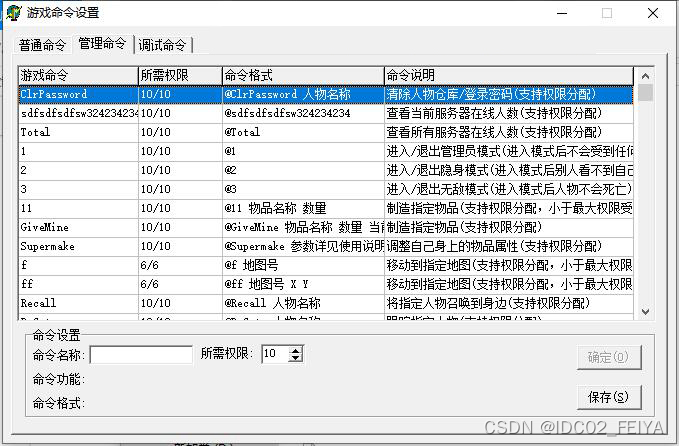Click the 命令格式 column header
Viewport: 679px width, 446px height.
click(302, 76)
